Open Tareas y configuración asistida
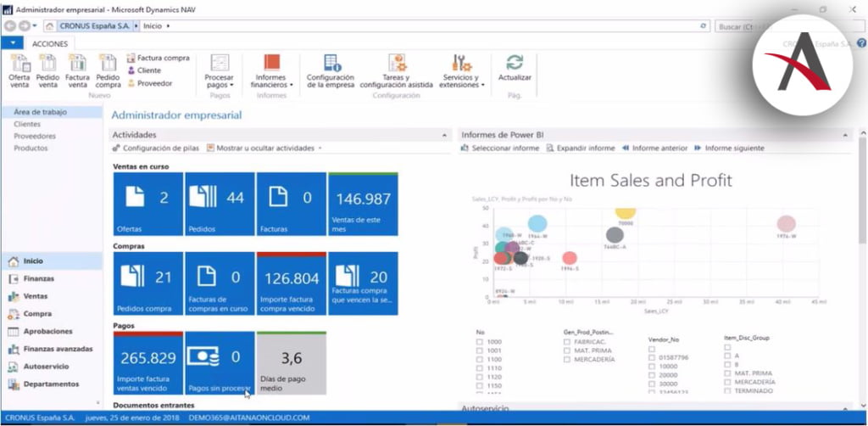 coord(397,71)
